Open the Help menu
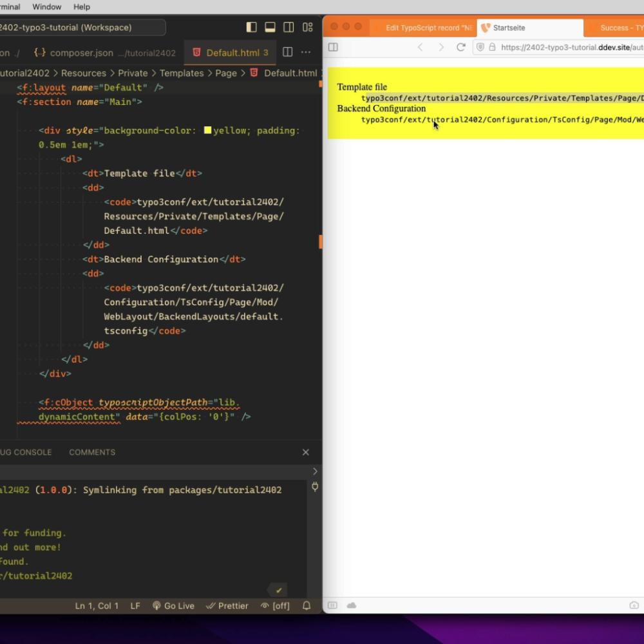Screen dimensions: 644x644 pos(82,7)
